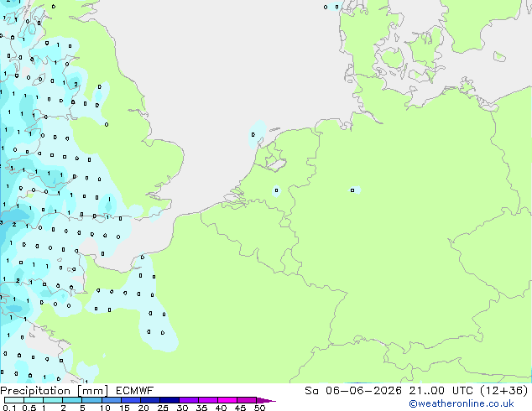Select the 1–2 mm legend color swatch
This screenshot has height=411, width=532.
(53, 400)
